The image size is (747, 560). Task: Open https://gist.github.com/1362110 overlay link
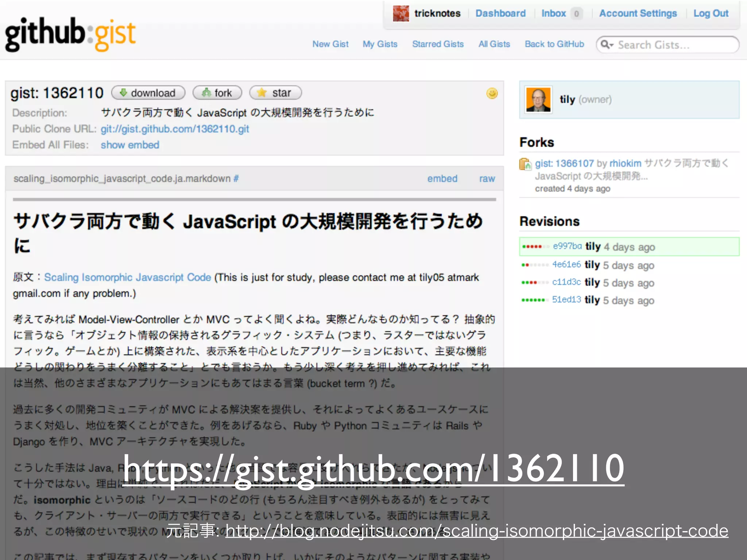(373, 469)
